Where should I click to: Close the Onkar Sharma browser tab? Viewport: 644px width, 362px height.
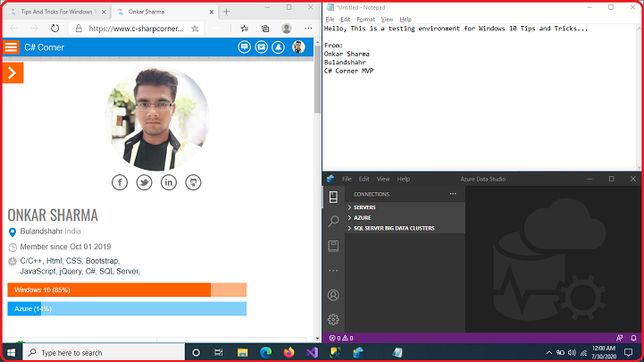[211, 12]
